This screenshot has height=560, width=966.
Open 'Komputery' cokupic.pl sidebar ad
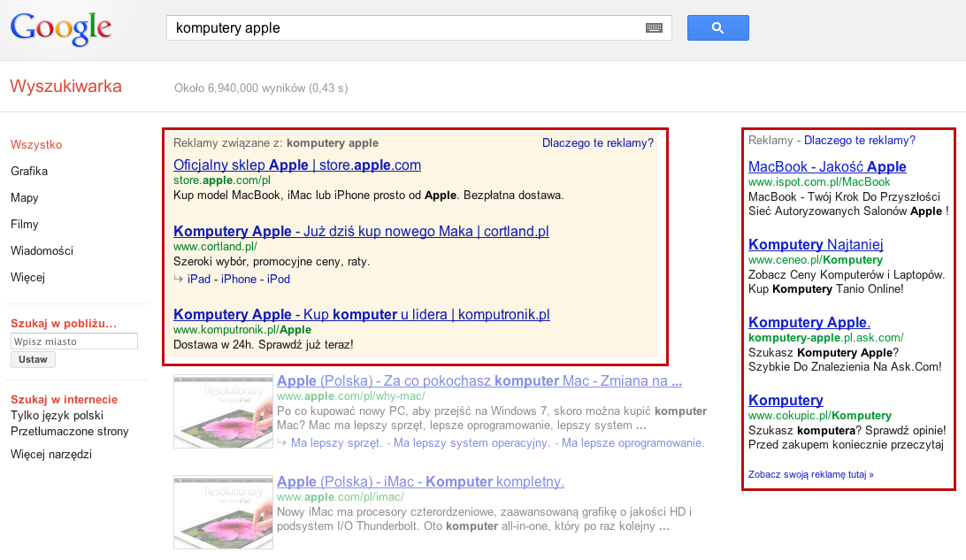(786, 401)
